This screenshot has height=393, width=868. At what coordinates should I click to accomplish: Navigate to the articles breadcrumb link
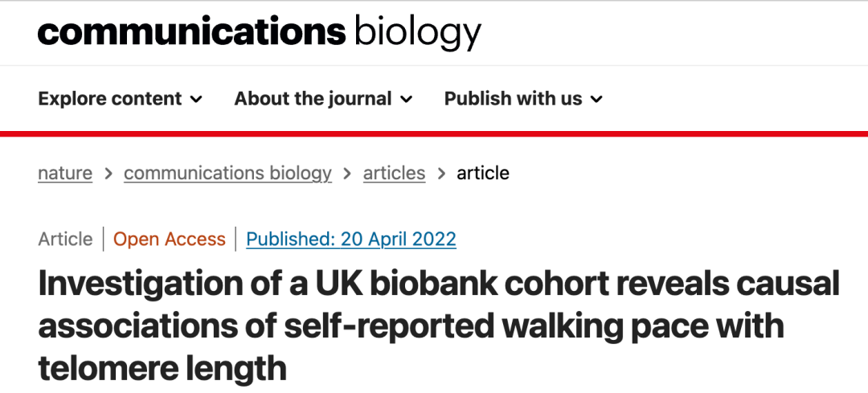pyautogui.click(x=394, y=174)
